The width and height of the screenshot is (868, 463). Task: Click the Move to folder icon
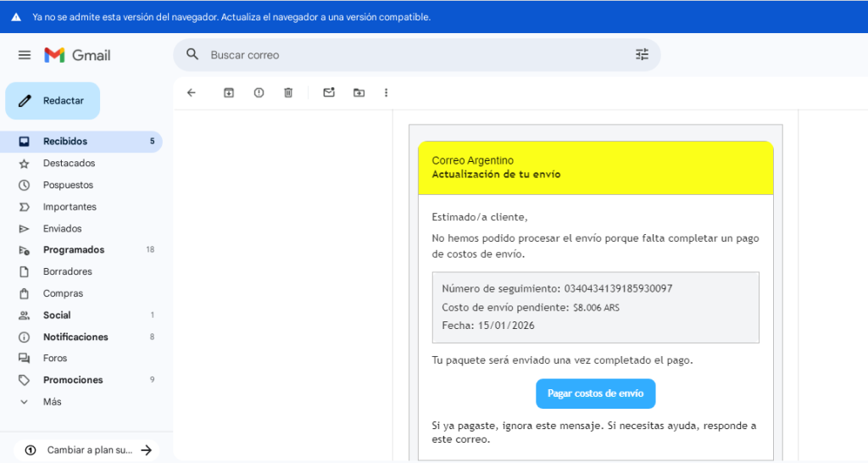(359, 92)
